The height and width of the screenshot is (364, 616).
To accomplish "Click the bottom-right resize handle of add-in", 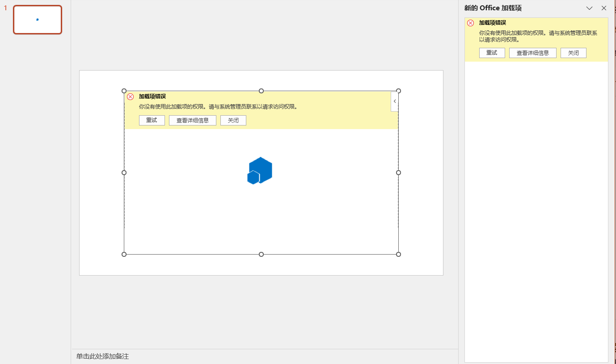I will click(x=399, y=255).
